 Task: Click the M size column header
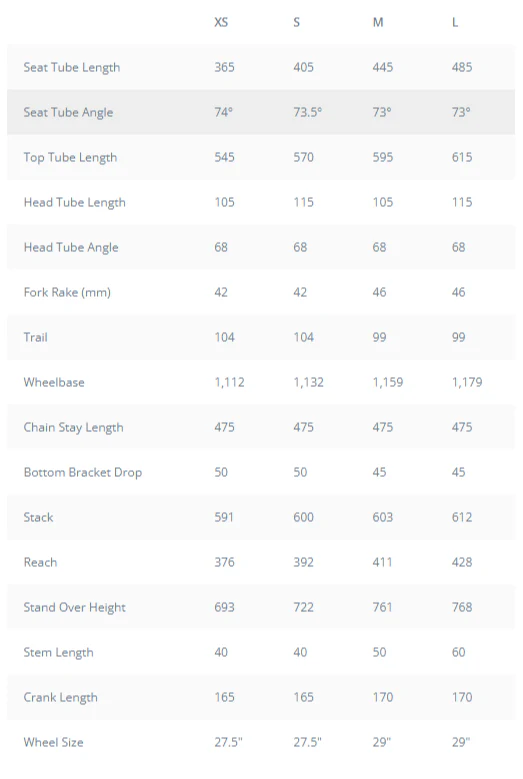[x=378, y=22]
